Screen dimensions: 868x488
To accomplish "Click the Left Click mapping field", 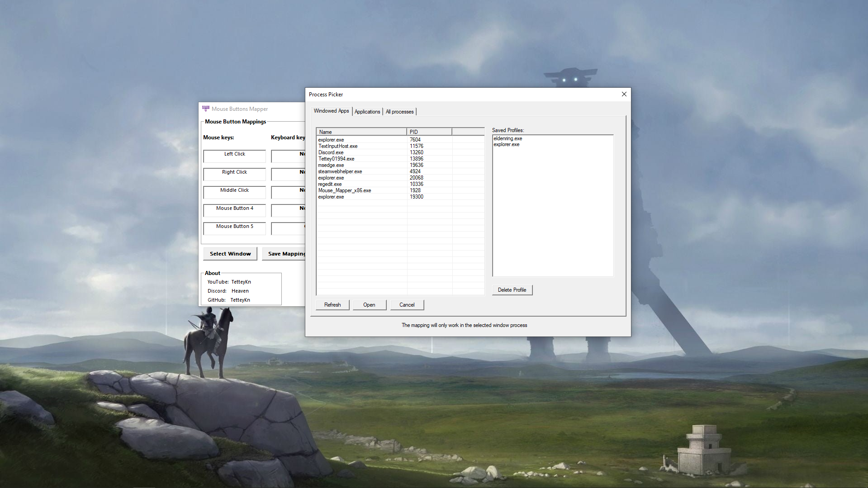I will click(x=234, y=156).
